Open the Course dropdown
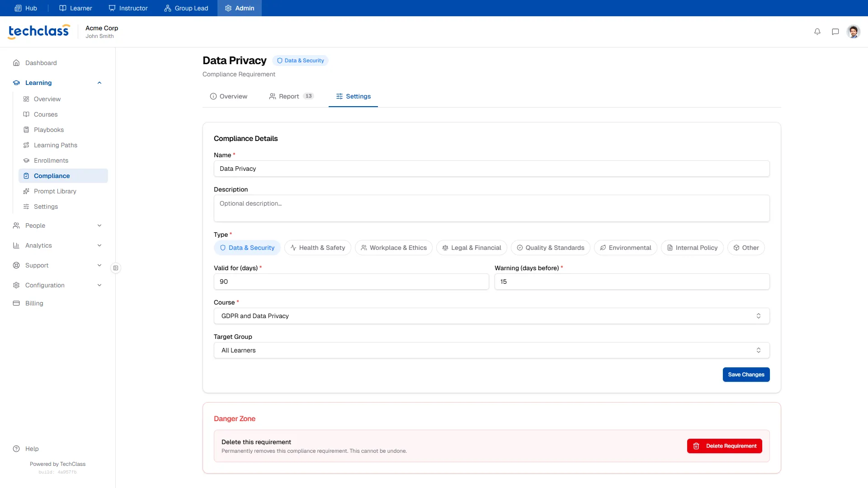The image size is (868, 488). pos(491,316)
